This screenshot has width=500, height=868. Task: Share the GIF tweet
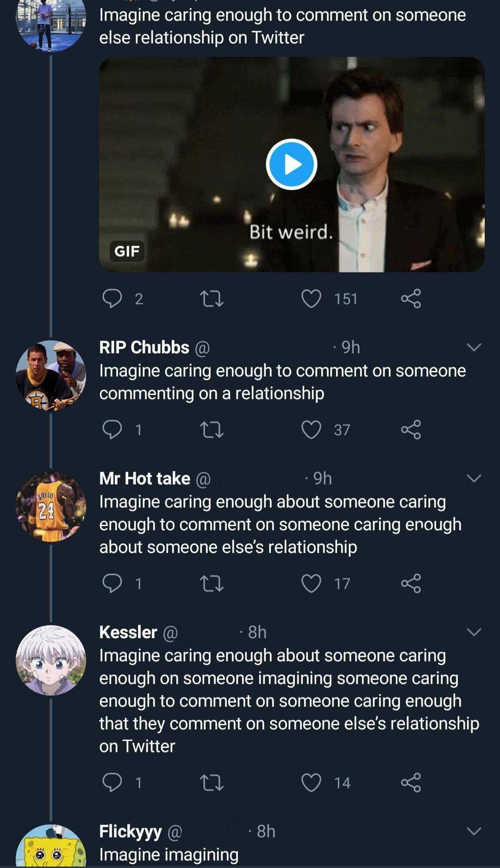tap(411, 299)
